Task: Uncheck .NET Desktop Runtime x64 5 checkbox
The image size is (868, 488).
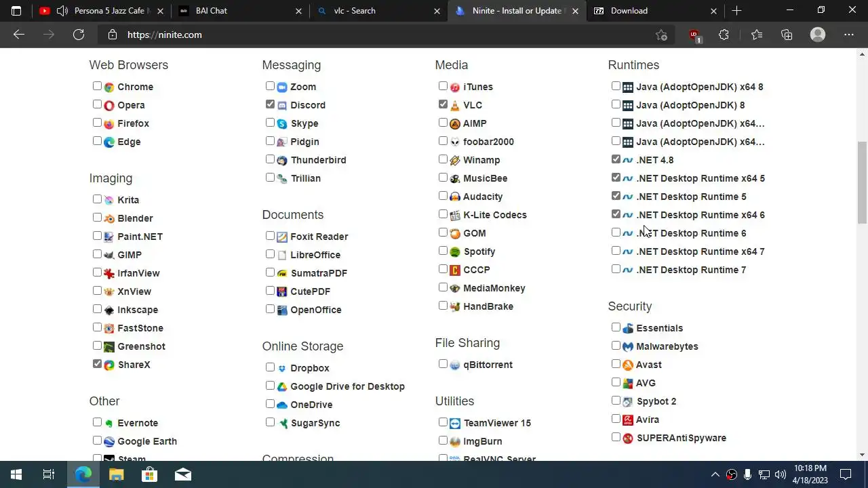Action: pos(616,178)
